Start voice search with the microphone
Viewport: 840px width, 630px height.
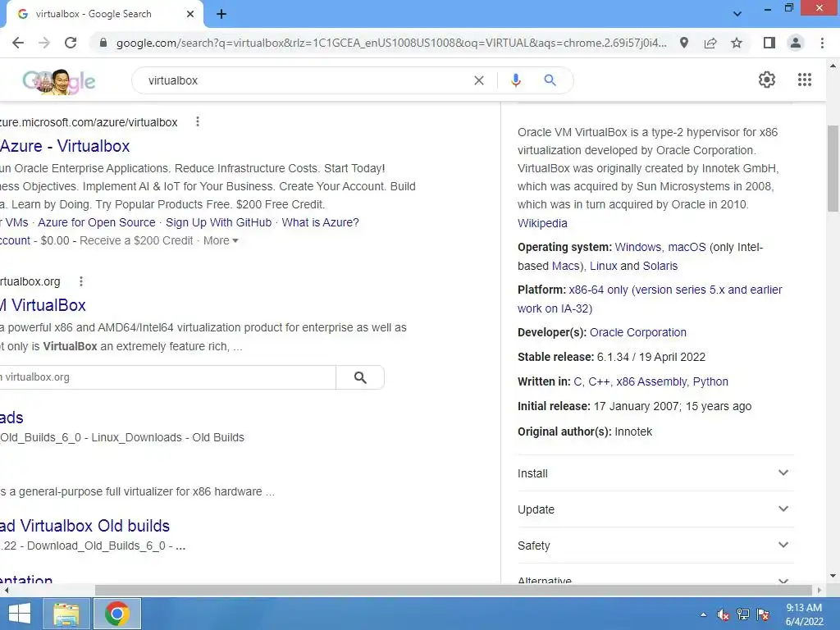(515, 80)
